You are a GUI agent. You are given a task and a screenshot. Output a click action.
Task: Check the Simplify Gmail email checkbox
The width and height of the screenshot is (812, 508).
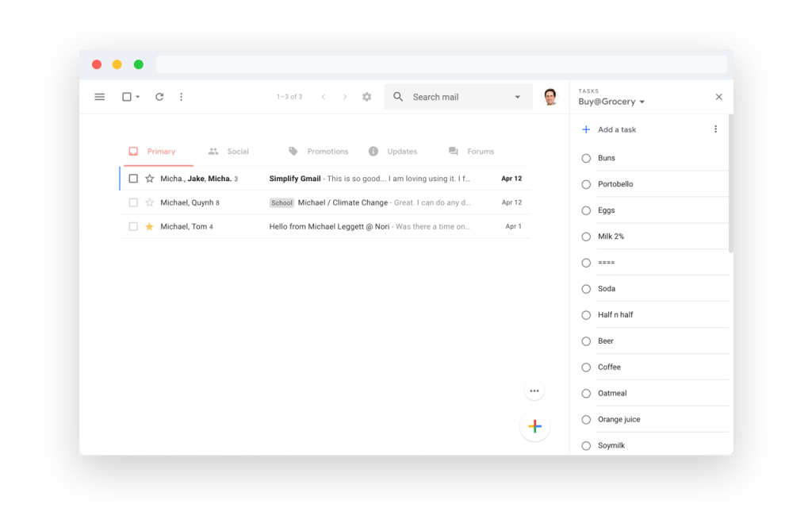click(133, 179)
